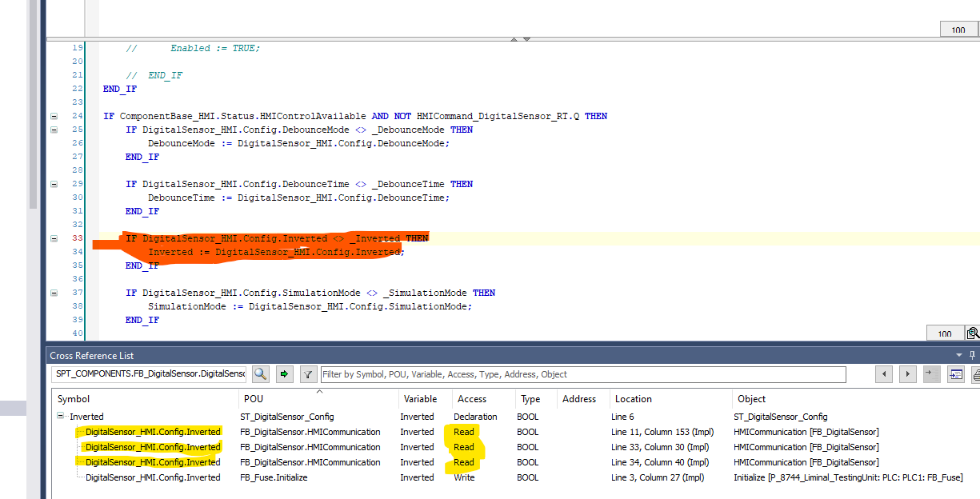
Task: Click the magnifier search icon in Cross Reference List
Action: coord(261,373)
